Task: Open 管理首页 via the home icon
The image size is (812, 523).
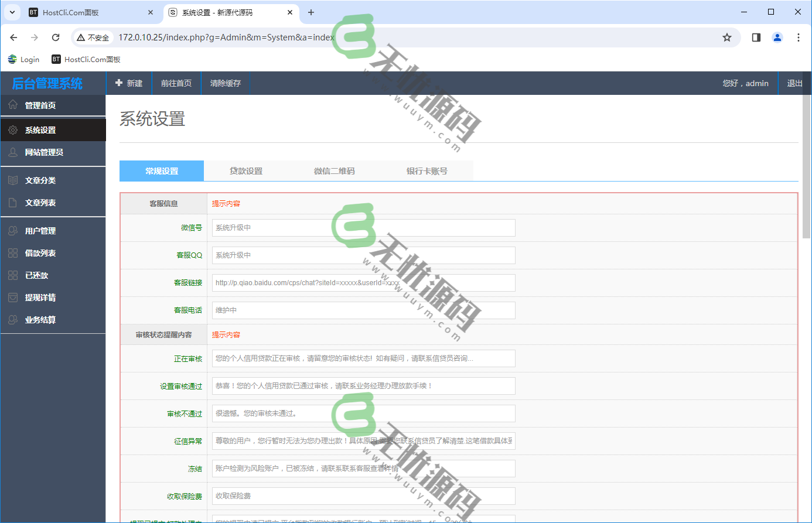Action: [x=13, y=105]
